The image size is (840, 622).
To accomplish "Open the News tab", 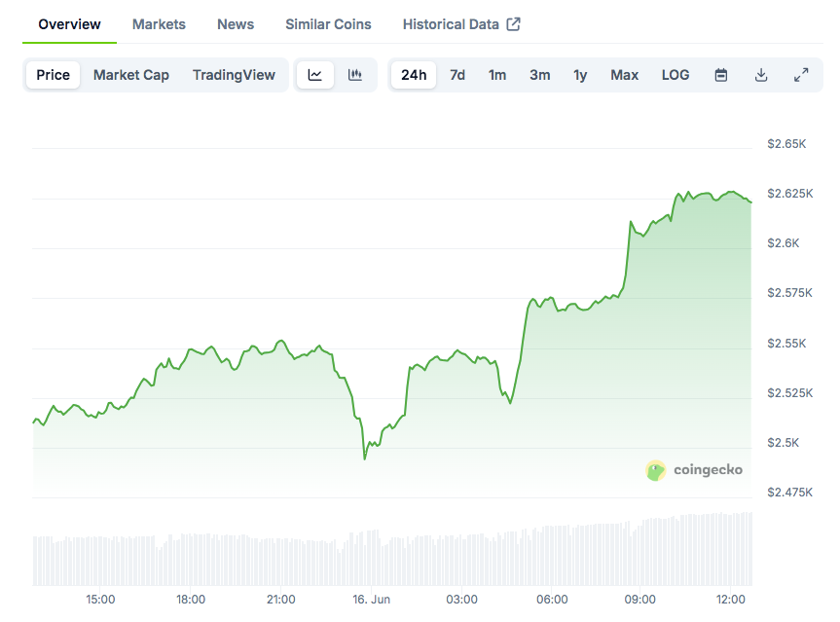I will tap(235, 24).
